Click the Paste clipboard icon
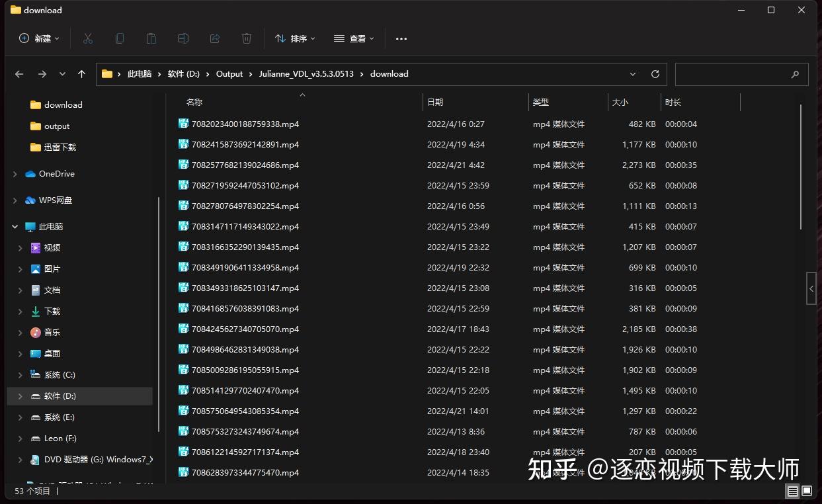The width and height of the screenshot is (822, 504). [151, 38]
